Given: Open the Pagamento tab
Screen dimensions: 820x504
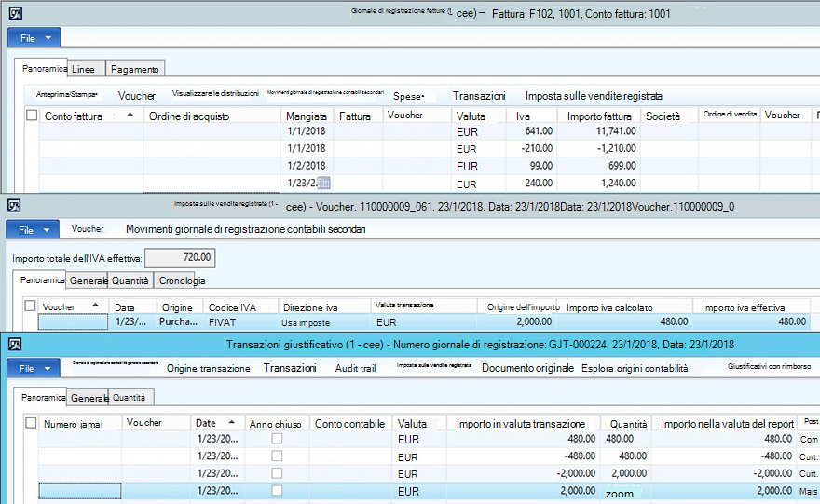Looking at the screenshot, I should tap(135, 69).
